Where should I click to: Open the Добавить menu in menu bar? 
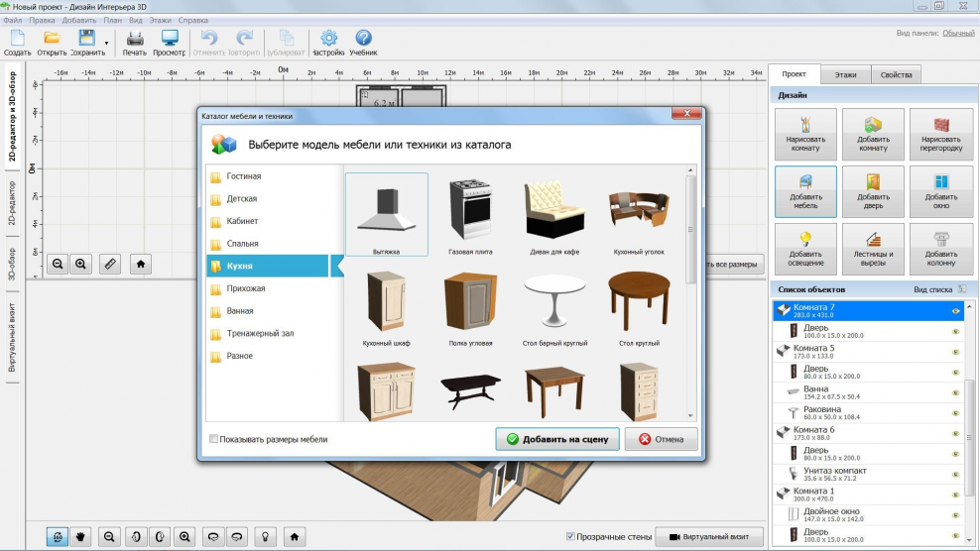[x=78, y=20]
